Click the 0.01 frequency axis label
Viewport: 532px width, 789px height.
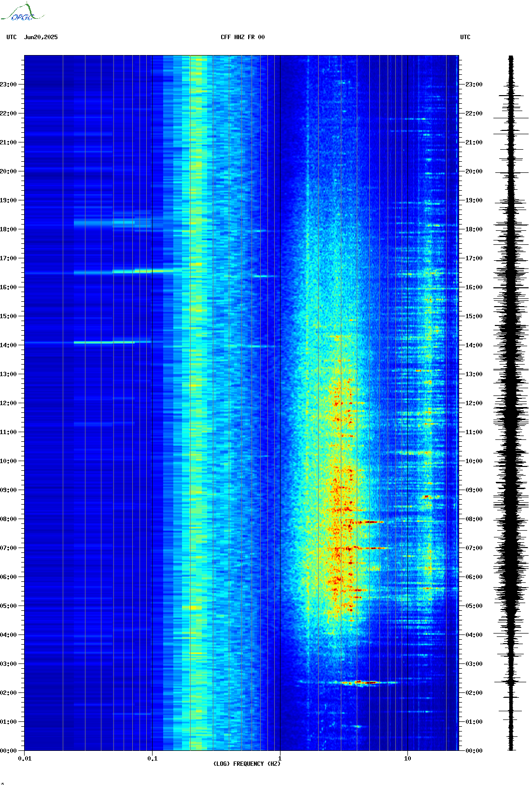[25, 759]
